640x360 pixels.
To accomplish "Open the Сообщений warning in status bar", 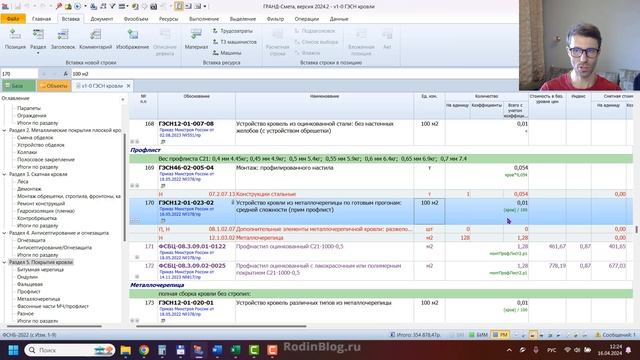I will [x=615, y=335].
